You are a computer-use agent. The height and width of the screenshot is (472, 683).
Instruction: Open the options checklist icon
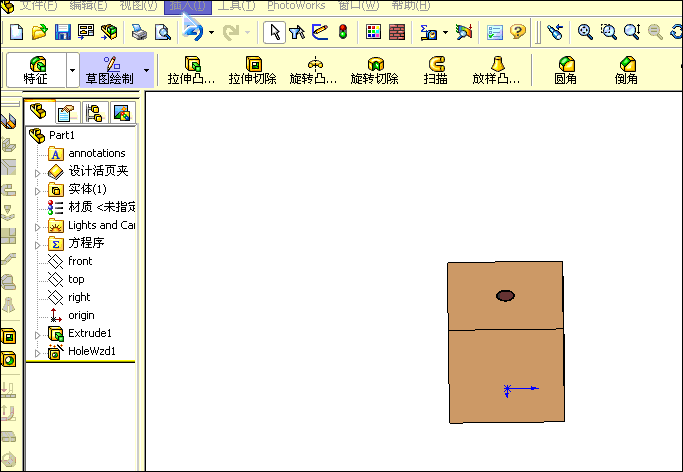click(495, 32)
